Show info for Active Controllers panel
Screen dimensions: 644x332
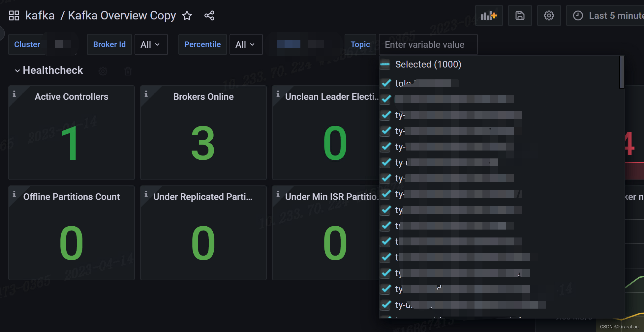(x=14, y=94)
